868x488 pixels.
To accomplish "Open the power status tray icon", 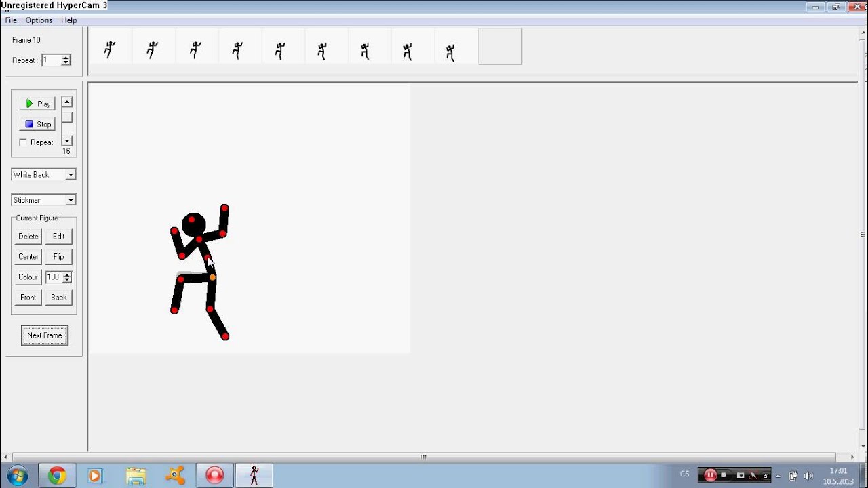I will pos(793,476).
